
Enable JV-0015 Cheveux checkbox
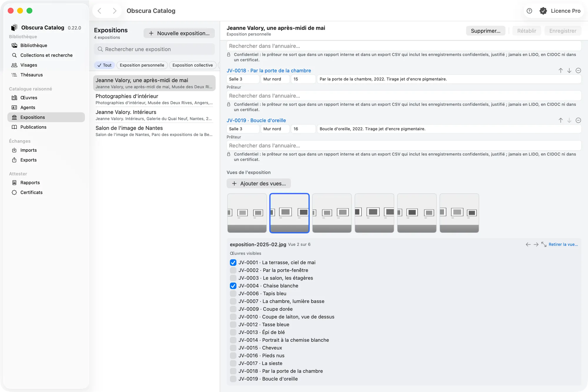click(x=233, y=348)
